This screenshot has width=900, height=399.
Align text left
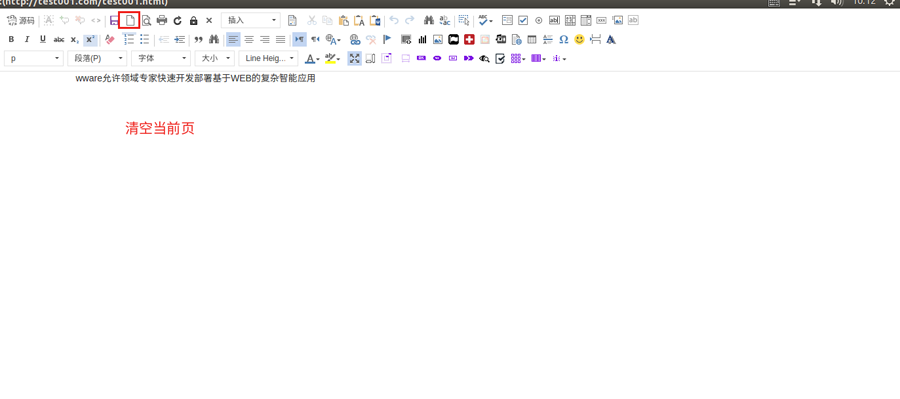[233, 40]
